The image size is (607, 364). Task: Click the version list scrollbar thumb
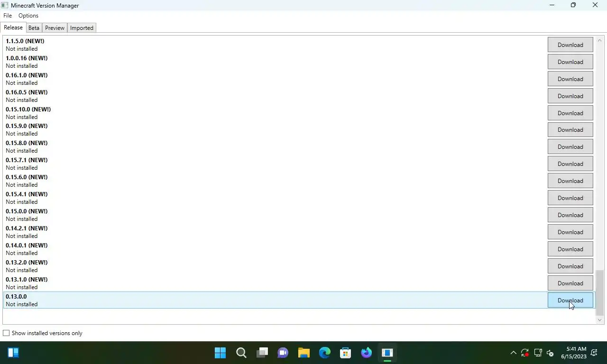pyautogui.click(x=599, y=292)
